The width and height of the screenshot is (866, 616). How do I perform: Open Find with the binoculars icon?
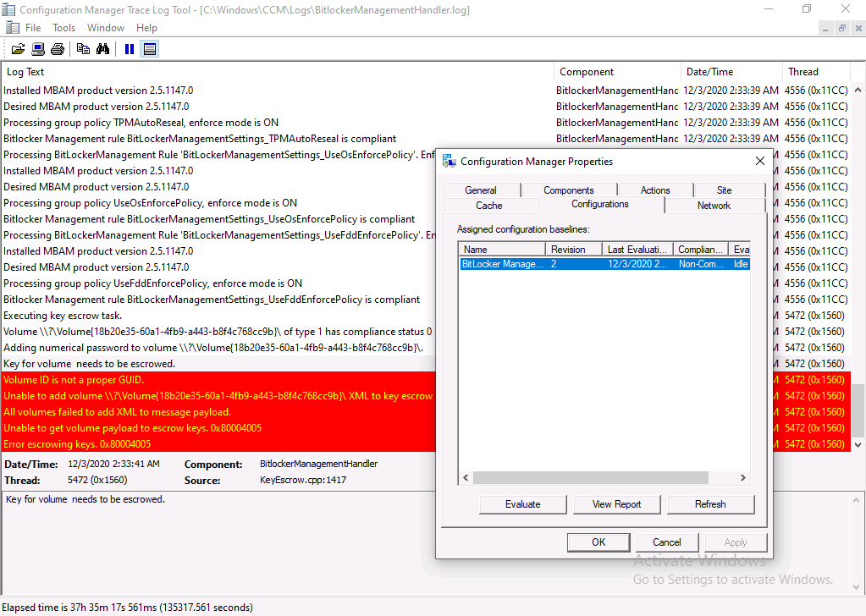click(102, 49)
